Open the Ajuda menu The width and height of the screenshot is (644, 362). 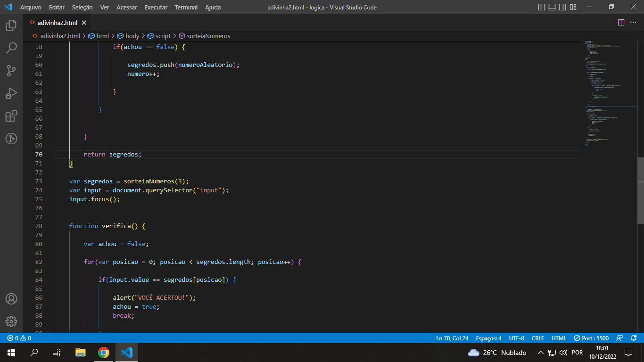click(213, 7)
